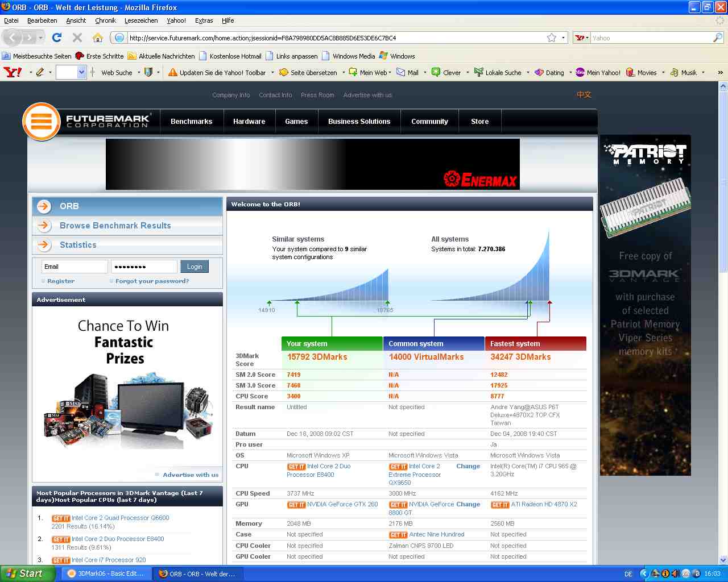Click the Futuremark orange logo
Image resolution: width=728 pixels, height=582 pixels.
click(41, 121)
